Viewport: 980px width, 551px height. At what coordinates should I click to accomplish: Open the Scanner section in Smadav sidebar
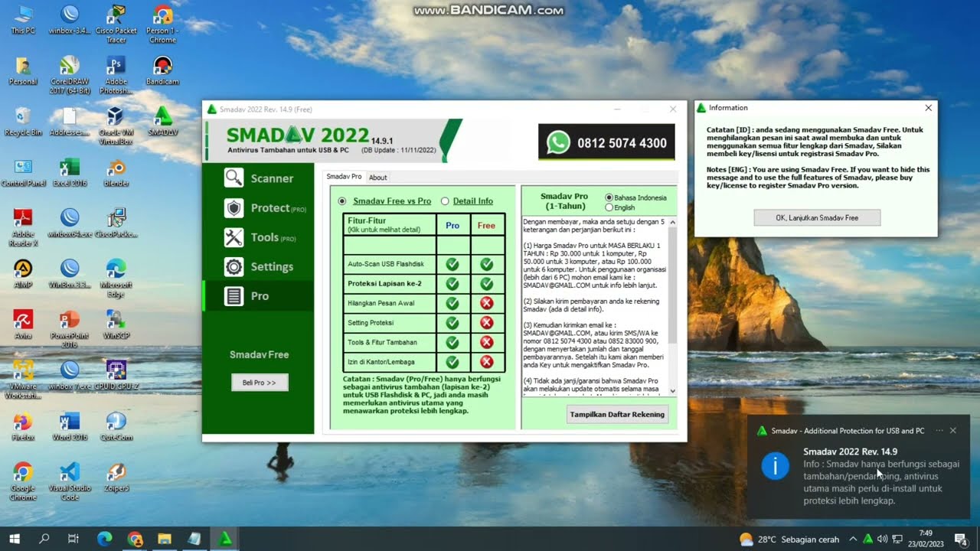pos(258,178)
